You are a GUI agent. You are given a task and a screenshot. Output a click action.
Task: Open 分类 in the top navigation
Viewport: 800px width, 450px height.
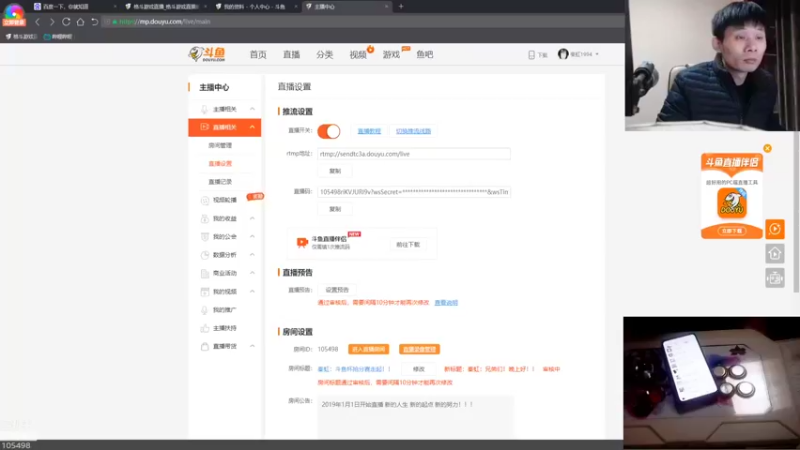pos(324,55)
